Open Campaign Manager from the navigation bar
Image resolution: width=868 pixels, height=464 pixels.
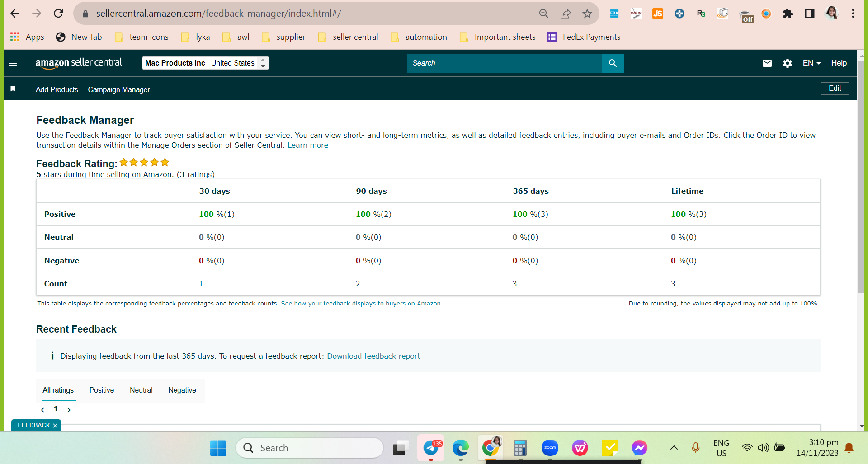pyautogui.click(x=119, y=89)
